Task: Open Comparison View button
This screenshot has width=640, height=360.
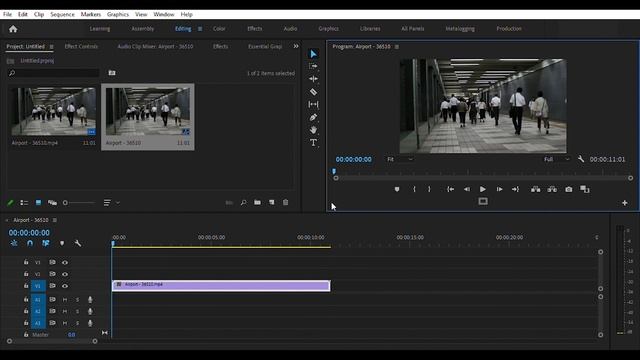Action: [585, 189]
